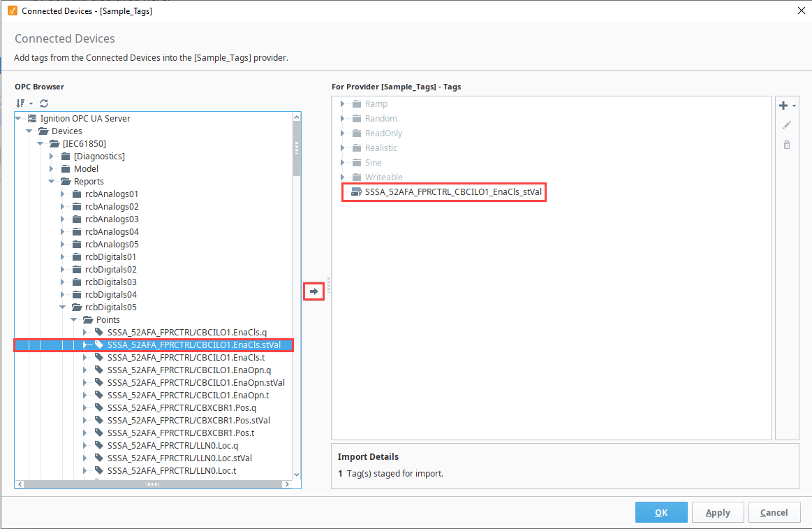The height and width of the screenshot is (529, 812).
Task: Click the Reports folder icon
Action: [66, 182]
